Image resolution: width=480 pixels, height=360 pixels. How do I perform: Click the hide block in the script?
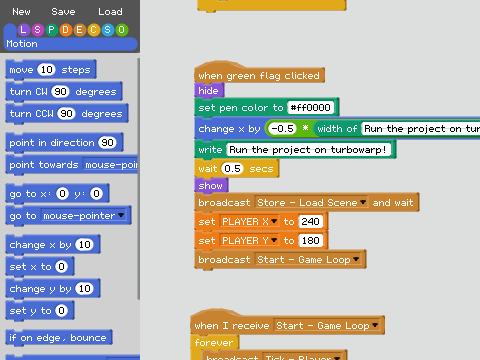[x=209, y=90]
